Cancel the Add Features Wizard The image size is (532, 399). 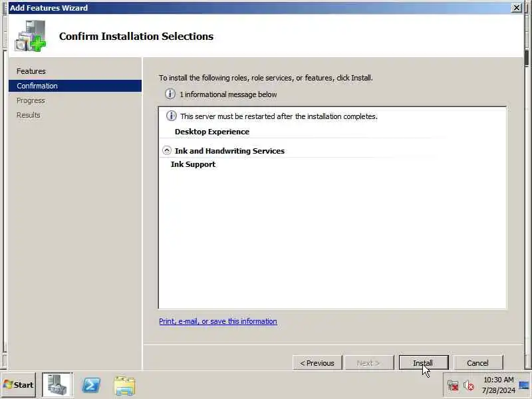click(477, 362)
